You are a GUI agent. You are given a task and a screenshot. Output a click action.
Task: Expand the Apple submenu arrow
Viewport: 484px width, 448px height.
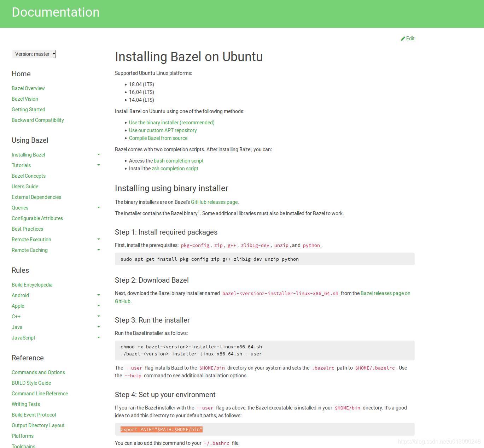pyautogui.click(x=99, y=306)
